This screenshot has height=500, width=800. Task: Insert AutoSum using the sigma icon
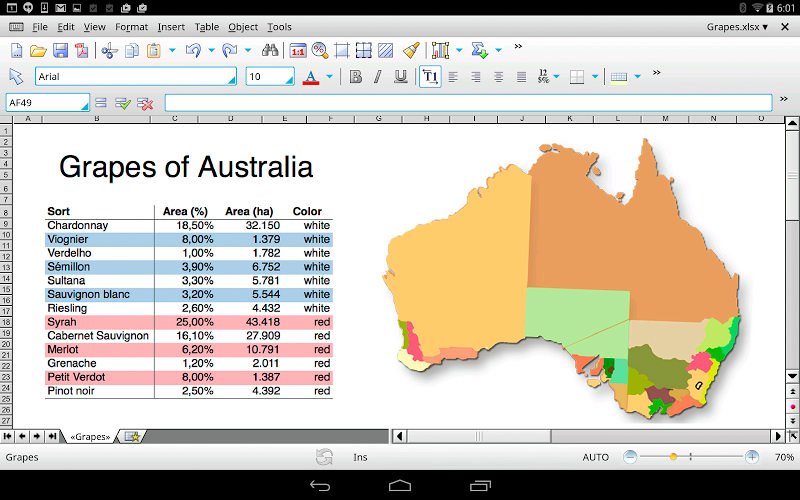coord(479,50)
